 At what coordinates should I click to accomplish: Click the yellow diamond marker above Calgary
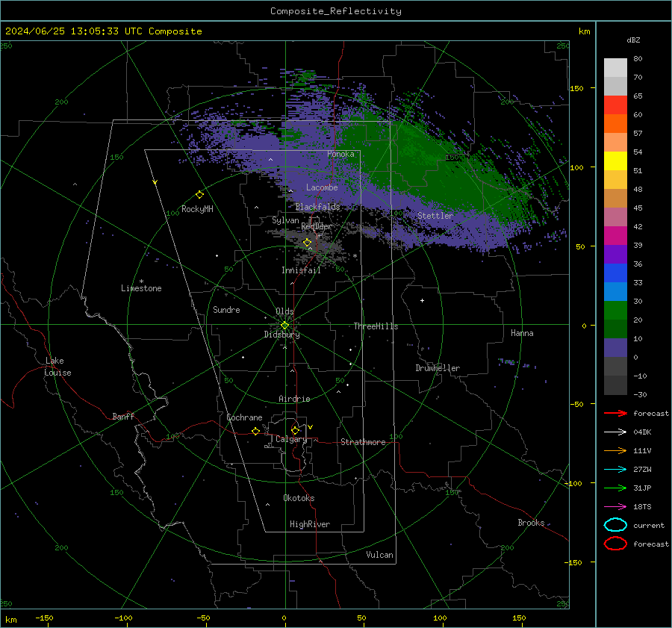(295, 430)
